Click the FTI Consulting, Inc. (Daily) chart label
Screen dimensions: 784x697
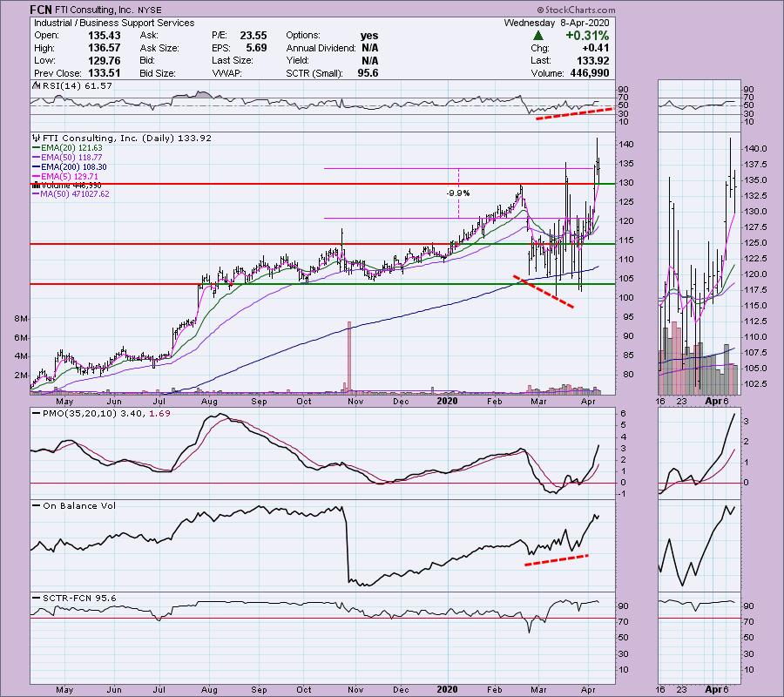coord(127,138)
